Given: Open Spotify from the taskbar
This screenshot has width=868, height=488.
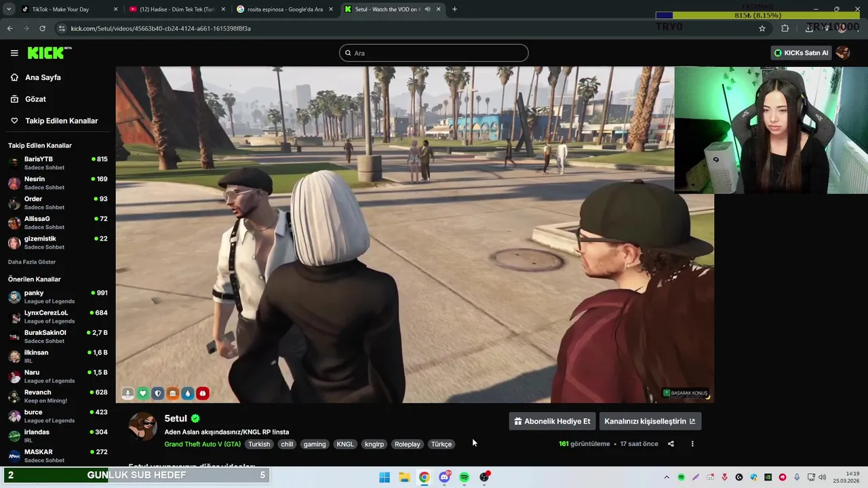Looking at the screenshot, I should 464,477.
